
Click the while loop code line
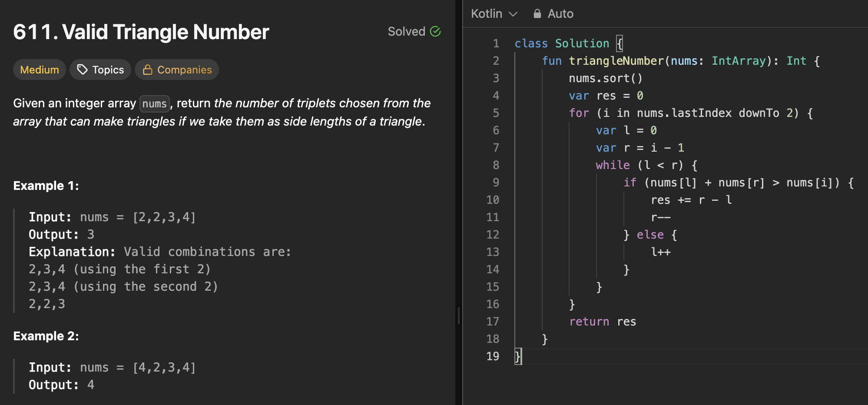646,165
